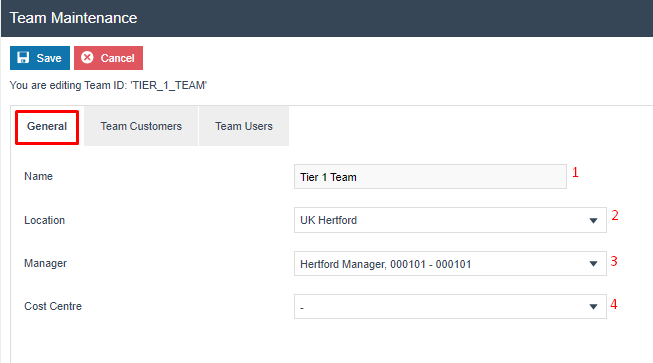Click the Manager dropdown arrow
Screen dimensions: 653x363
593,264
